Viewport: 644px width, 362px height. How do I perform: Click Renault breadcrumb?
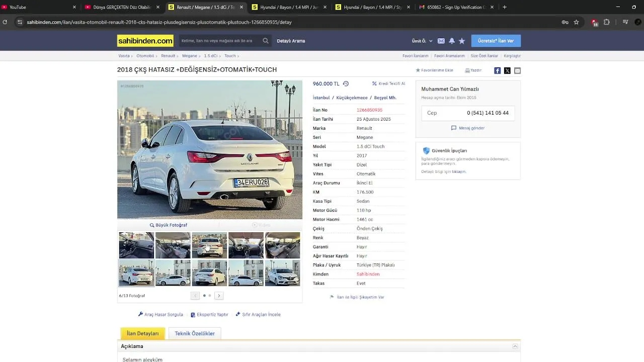tap(168, 56)
